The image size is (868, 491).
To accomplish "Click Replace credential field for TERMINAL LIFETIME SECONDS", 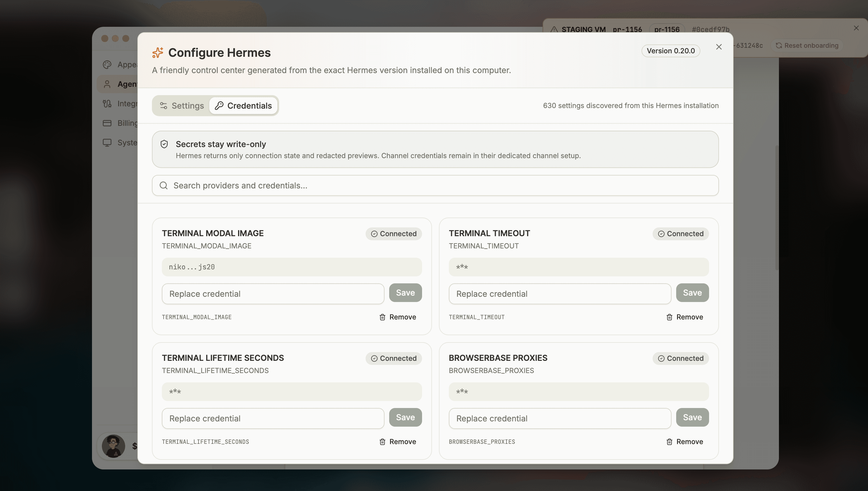I will pos(273,418).
